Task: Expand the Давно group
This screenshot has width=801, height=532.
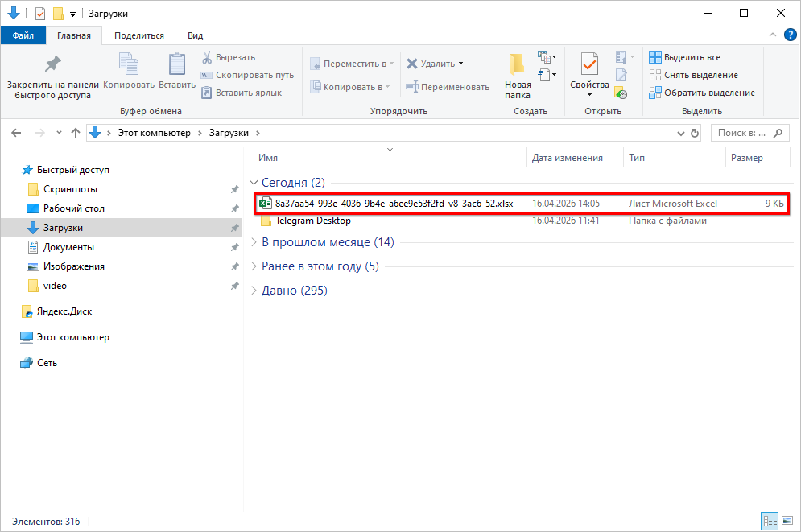Action: (254, 291)
